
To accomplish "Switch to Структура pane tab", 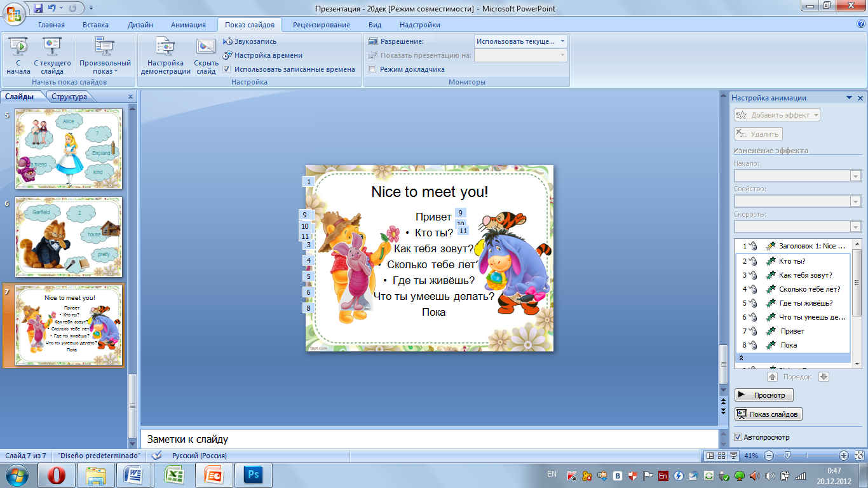I will [69, 97].
